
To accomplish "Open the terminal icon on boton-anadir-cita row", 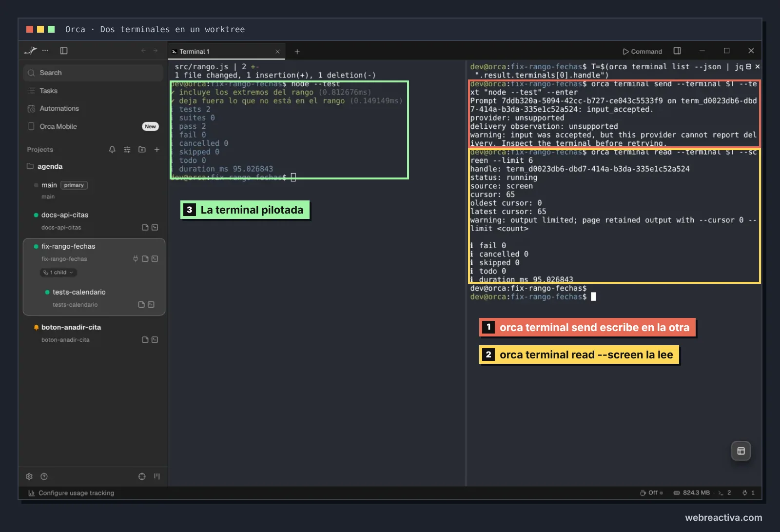I will pos(155,339).
